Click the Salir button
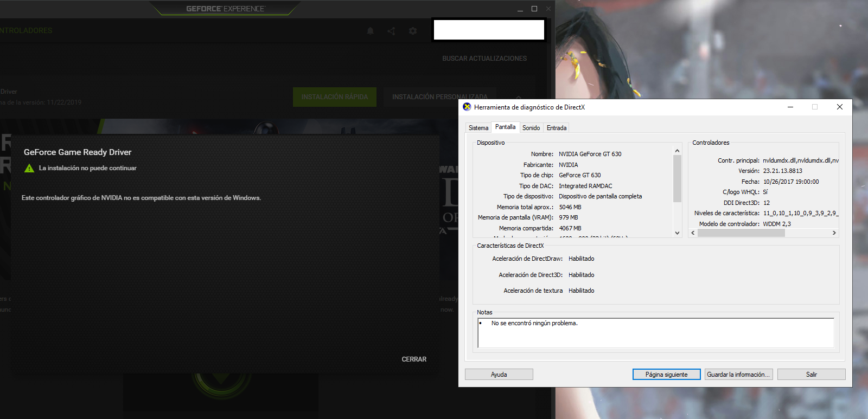Screen dimensions: 868x419 812,375
